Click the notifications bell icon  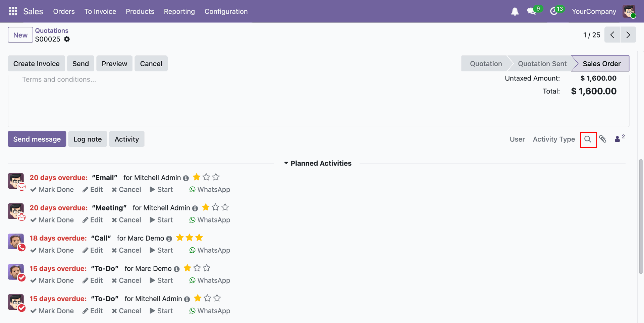(515, 12)
